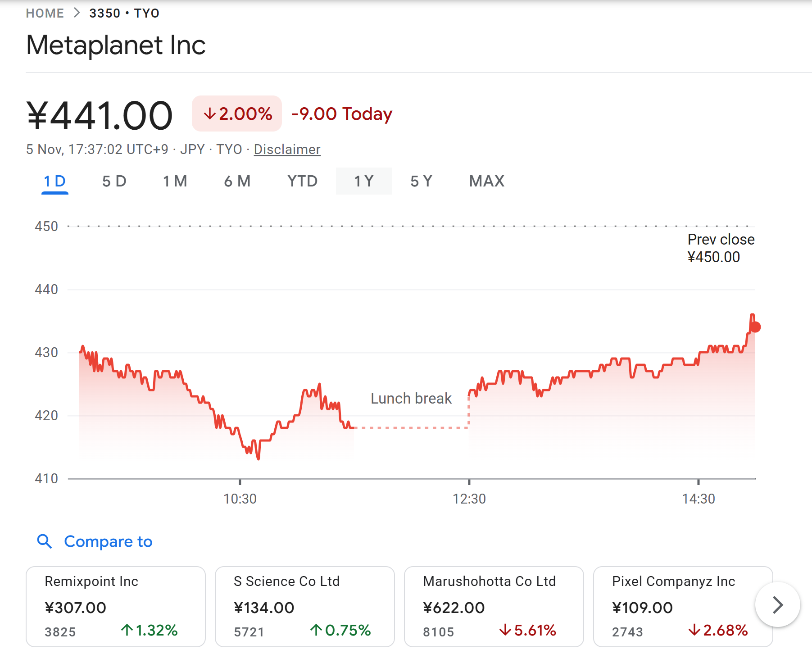Enable the 6M time range view
Viewport: 812px width, 663px height.
[237, 181]
